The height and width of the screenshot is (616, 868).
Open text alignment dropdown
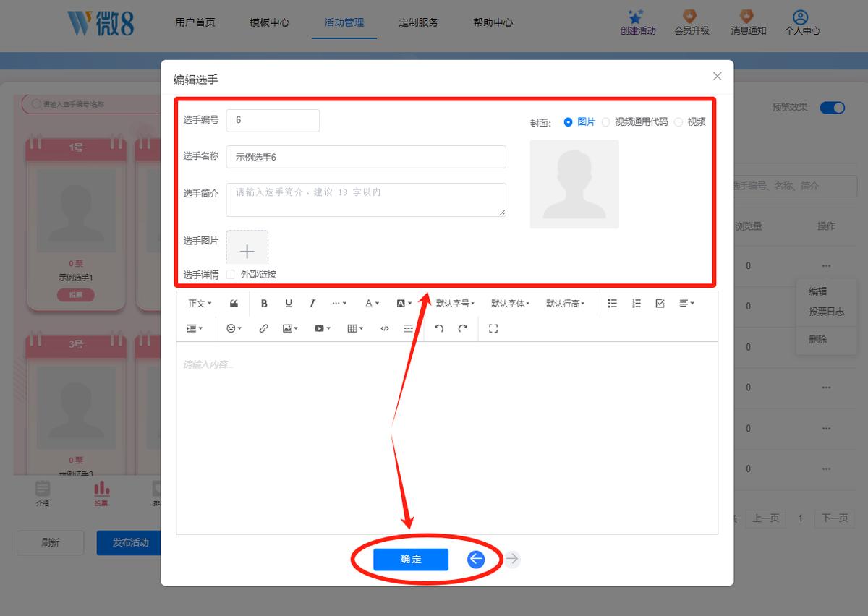tap(686, 304)
